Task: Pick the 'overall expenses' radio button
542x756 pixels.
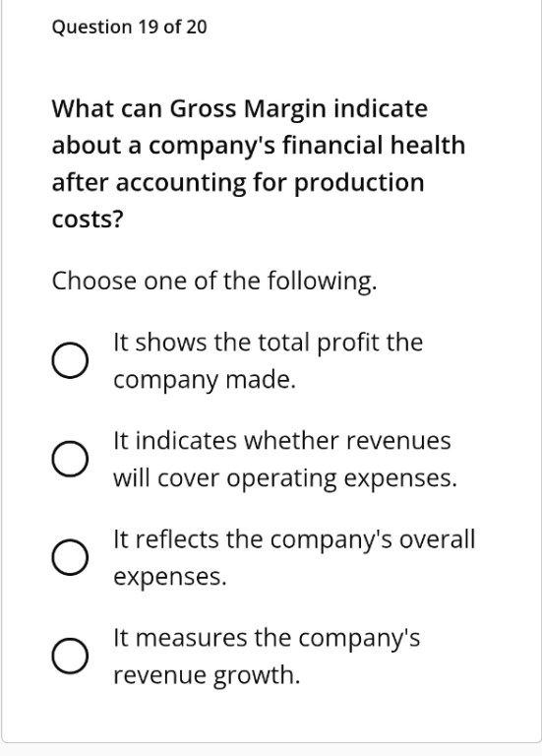Action: pos(70,557)
